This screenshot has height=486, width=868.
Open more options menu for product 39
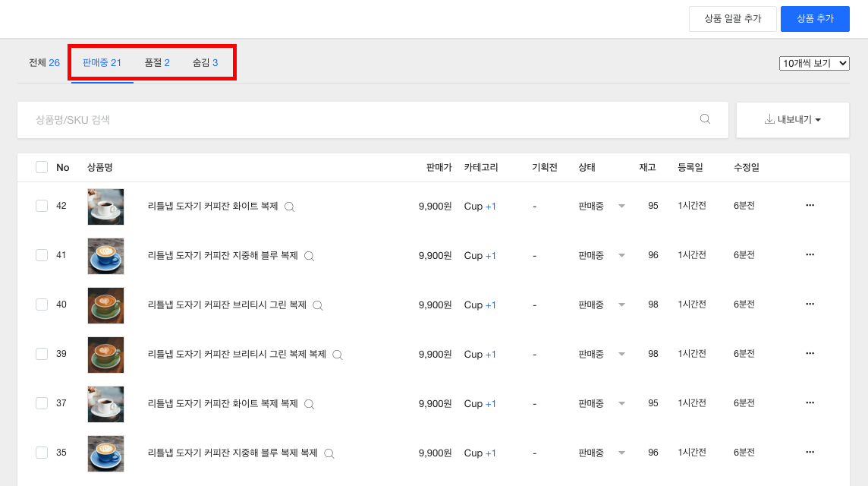(810, 353)
